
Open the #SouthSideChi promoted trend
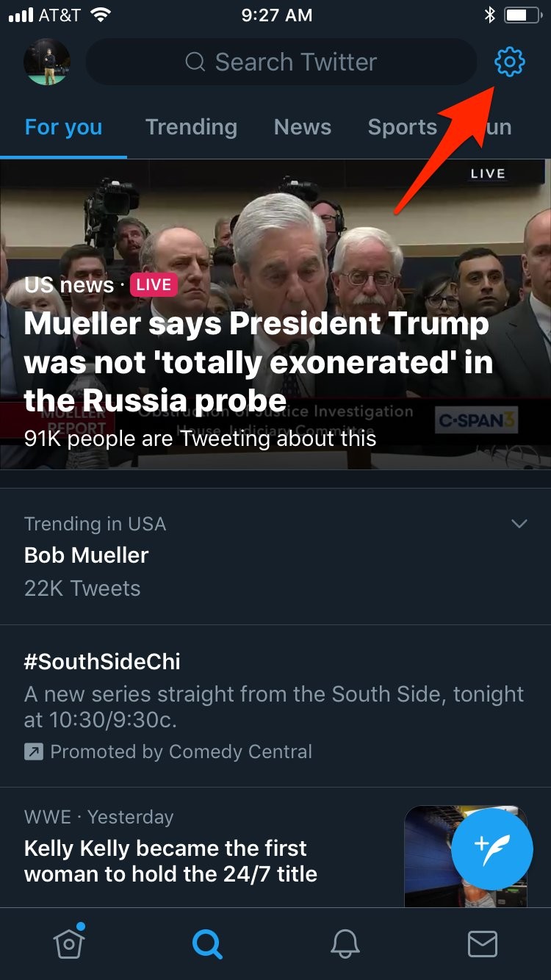pyautogui.click(x=102, y=661)
